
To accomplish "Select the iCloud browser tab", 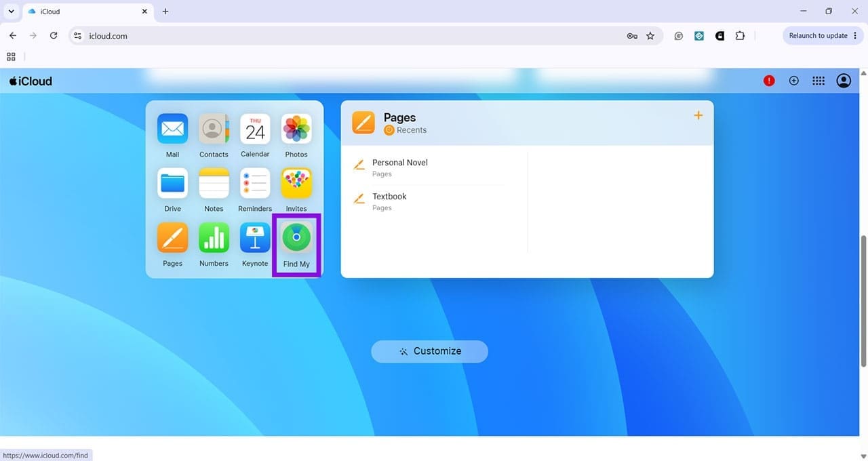I will [x=88, y=12].
